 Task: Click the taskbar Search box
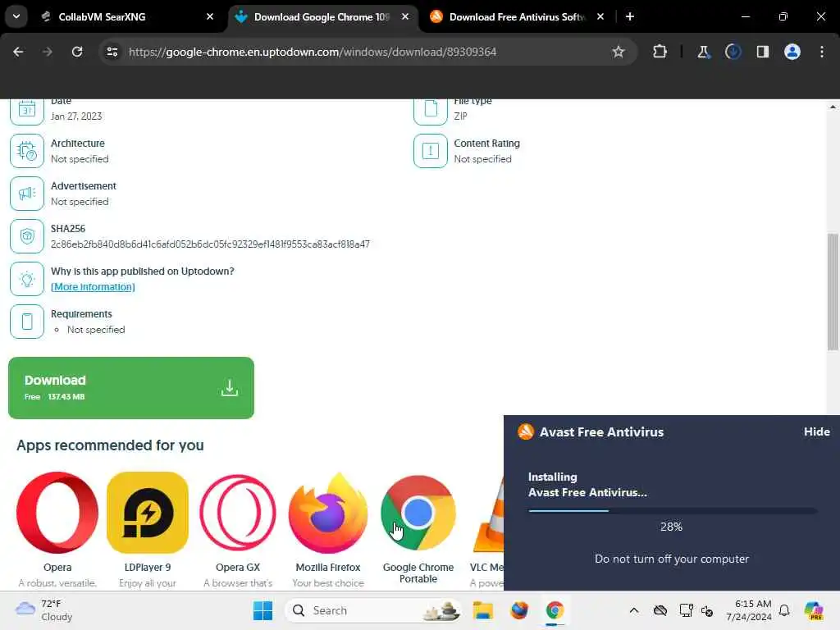coord(373,610)
